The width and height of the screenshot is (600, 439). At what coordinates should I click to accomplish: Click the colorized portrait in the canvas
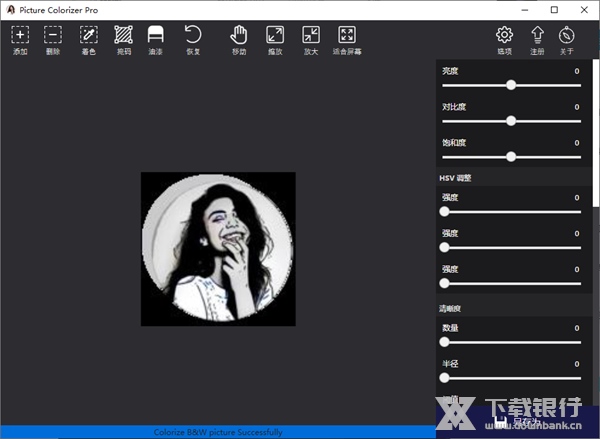coord(218,249)
